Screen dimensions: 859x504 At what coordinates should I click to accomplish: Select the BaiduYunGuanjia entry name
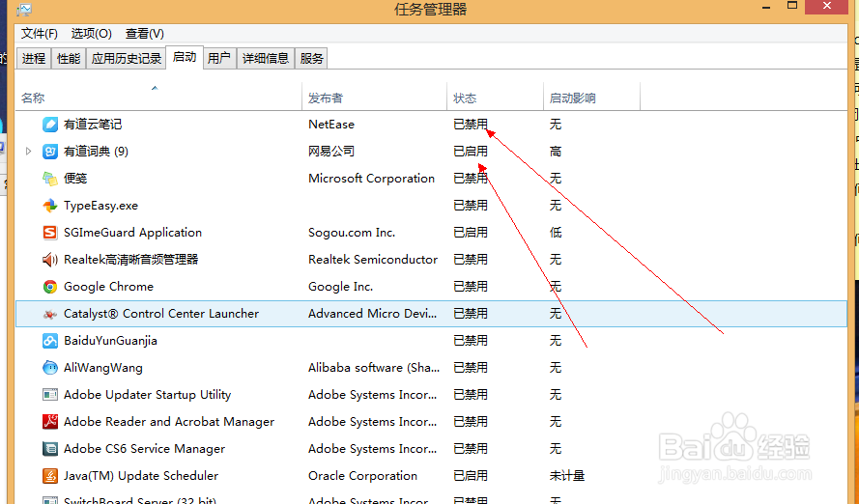tap(110, 341)
